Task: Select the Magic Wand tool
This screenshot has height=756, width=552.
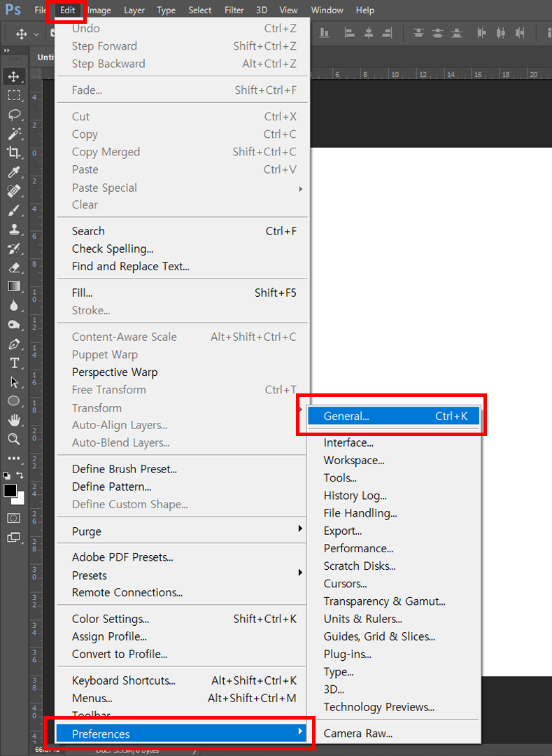Action: [x=13, y=134]
